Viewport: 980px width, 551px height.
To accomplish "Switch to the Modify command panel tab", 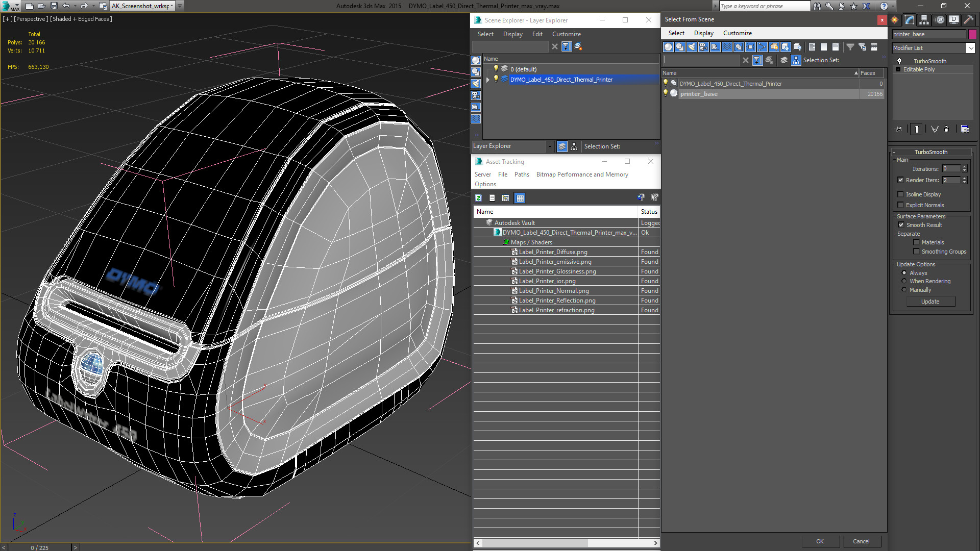I will (x=910, y=20).
